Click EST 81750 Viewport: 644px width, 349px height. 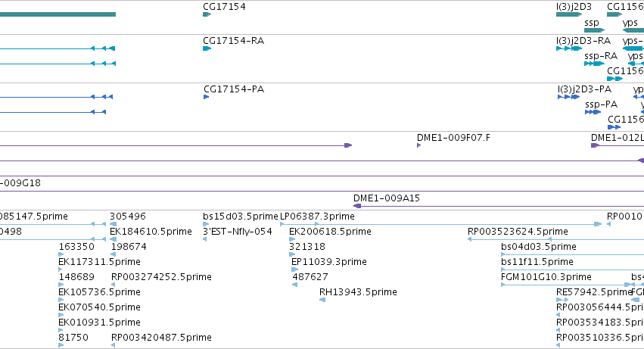[73, 338]
